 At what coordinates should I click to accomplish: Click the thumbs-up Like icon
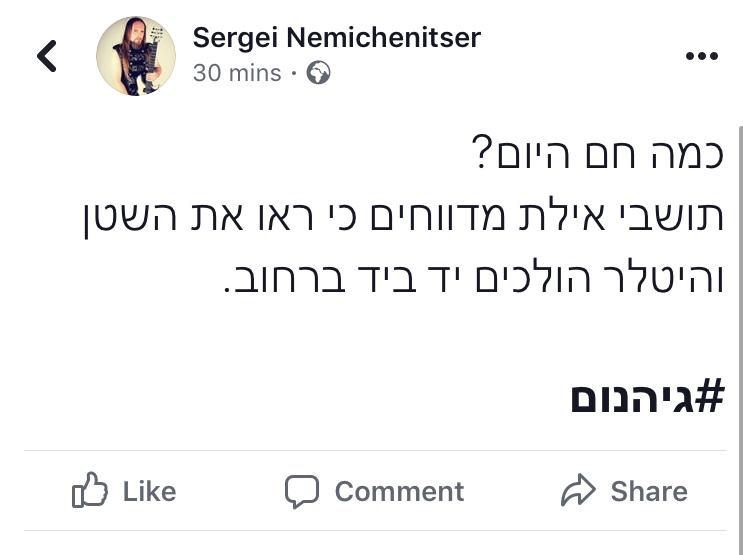(x=90, y=491)
